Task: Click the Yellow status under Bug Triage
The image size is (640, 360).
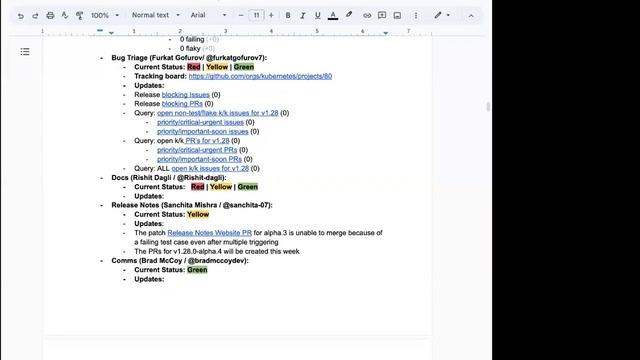Action: tap(217, 67)
